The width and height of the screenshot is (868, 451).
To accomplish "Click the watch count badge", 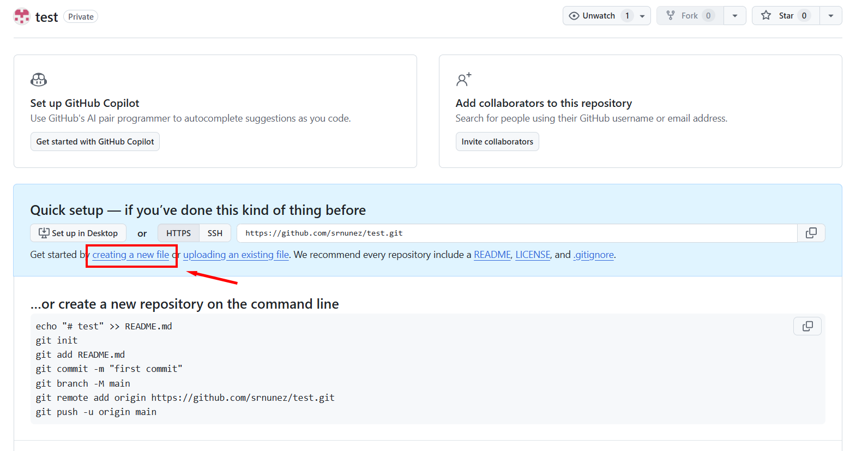I will click(627, 16).
